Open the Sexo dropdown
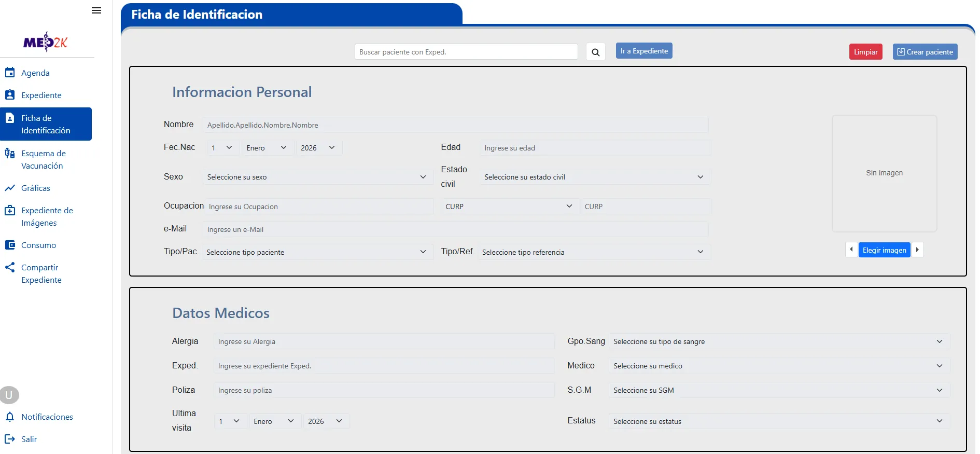Viewport: 980px width, 454px height. point(317,177)
